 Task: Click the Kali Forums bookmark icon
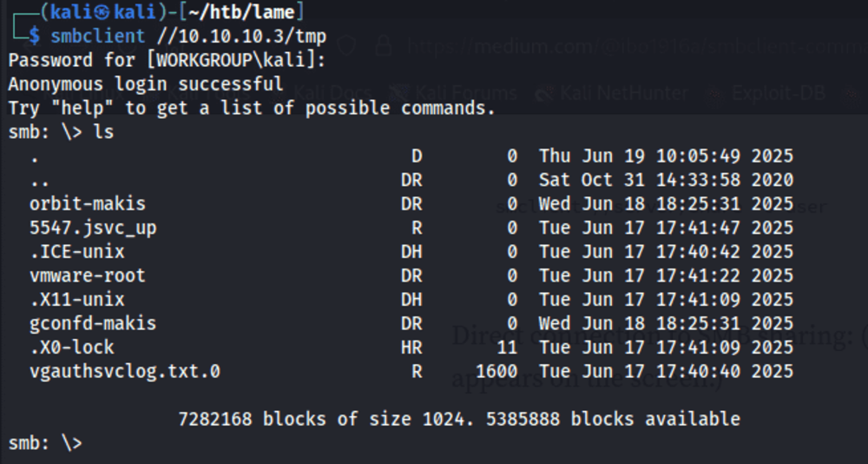pos(398,93)
